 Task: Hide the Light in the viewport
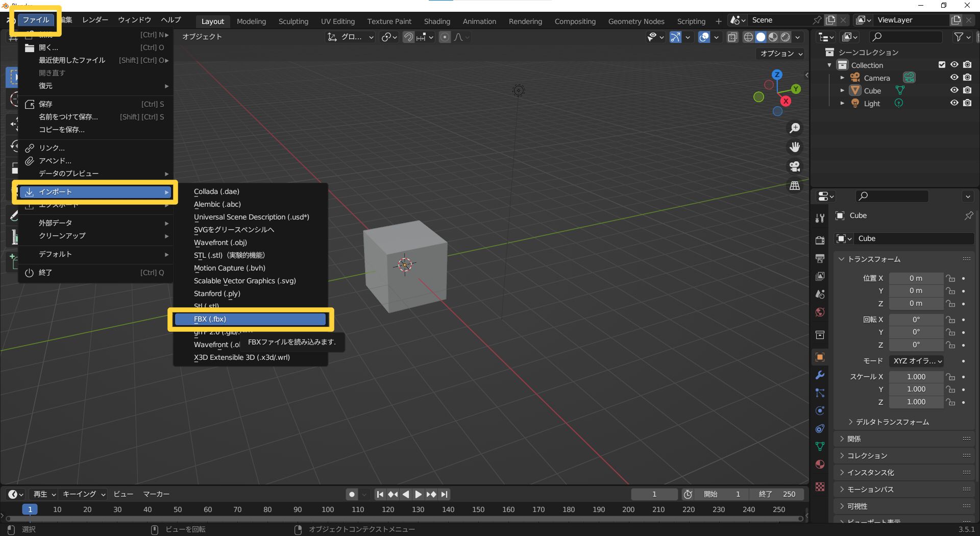point(954,103)
